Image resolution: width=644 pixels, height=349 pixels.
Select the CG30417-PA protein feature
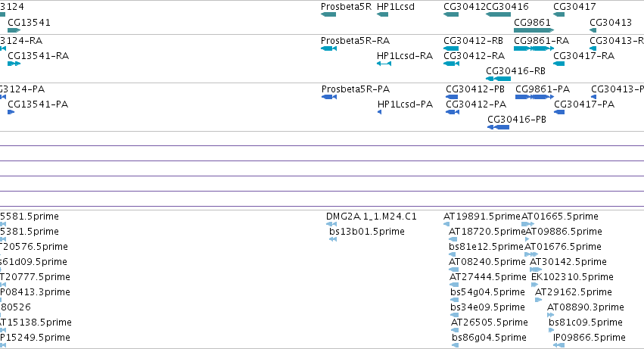click(x=559, y=112)
